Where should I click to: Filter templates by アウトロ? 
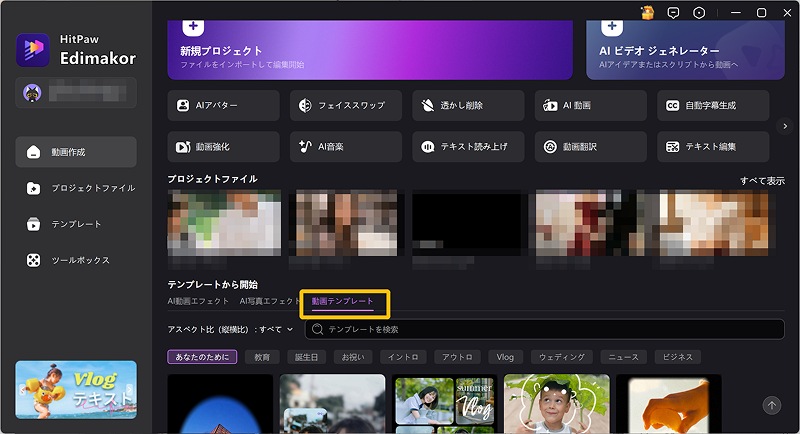(x=457, y=357)
